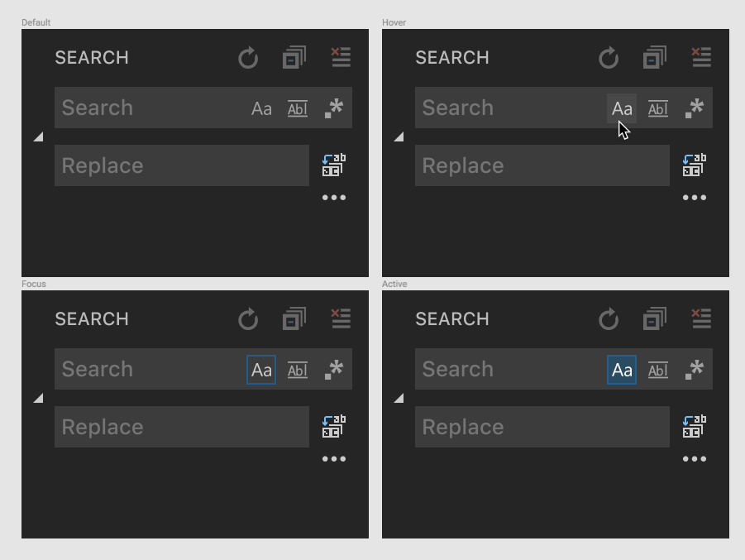Disable active Match Case in Active panel
Image resolution: width=745 pixels, height=560 pixels.
[622, 370]
